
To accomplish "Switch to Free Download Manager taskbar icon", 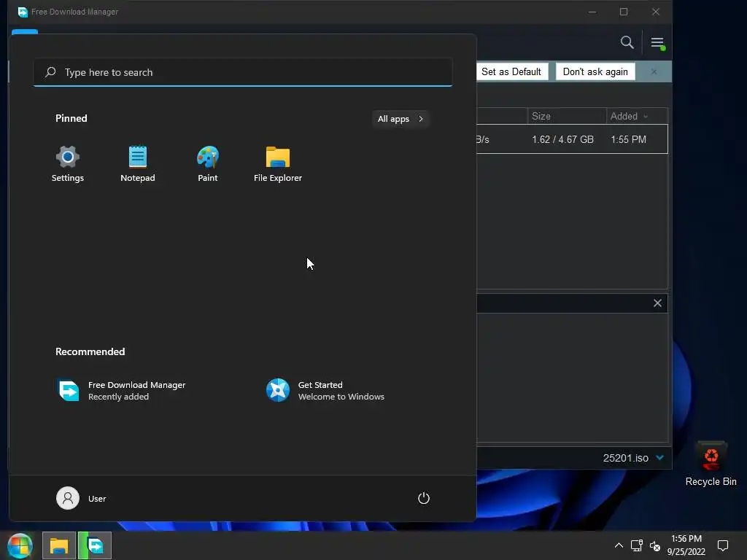I will (x=95, y=545).
